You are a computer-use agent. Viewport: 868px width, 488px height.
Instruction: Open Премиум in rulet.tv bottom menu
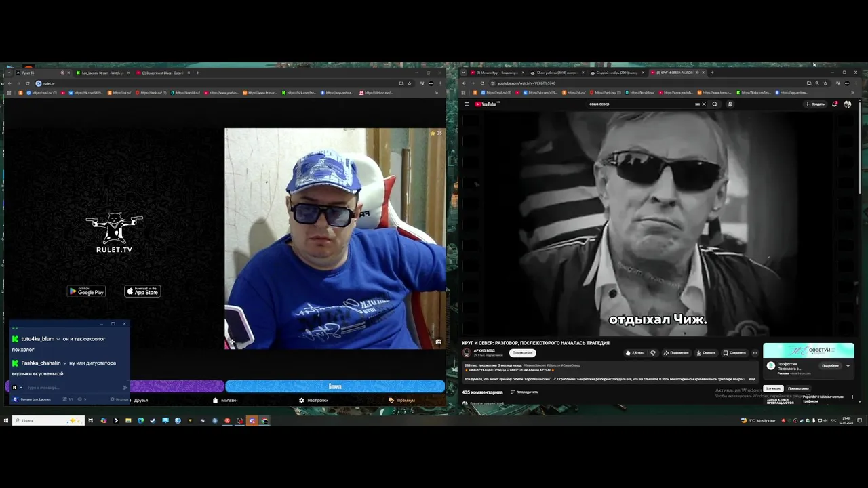point(402,400)
